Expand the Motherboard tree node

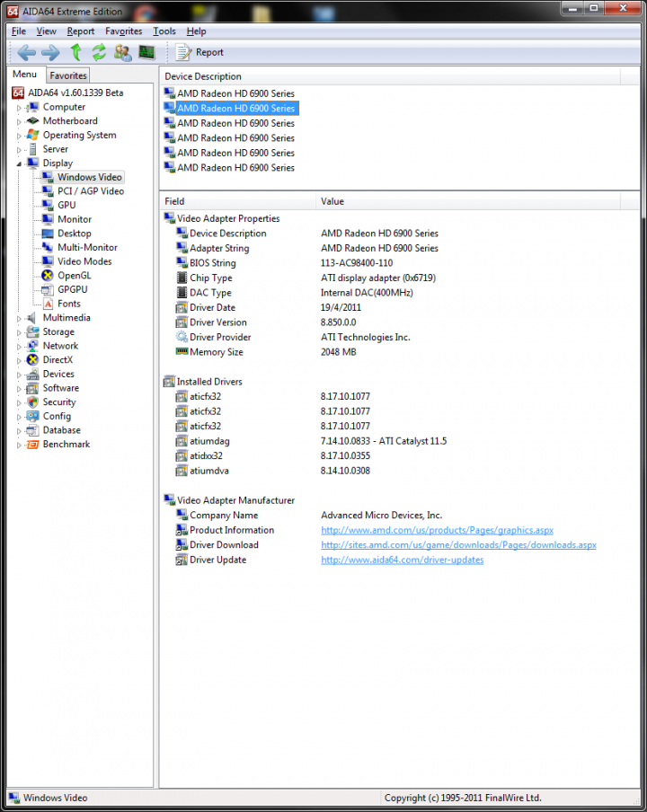click(19, 121)
